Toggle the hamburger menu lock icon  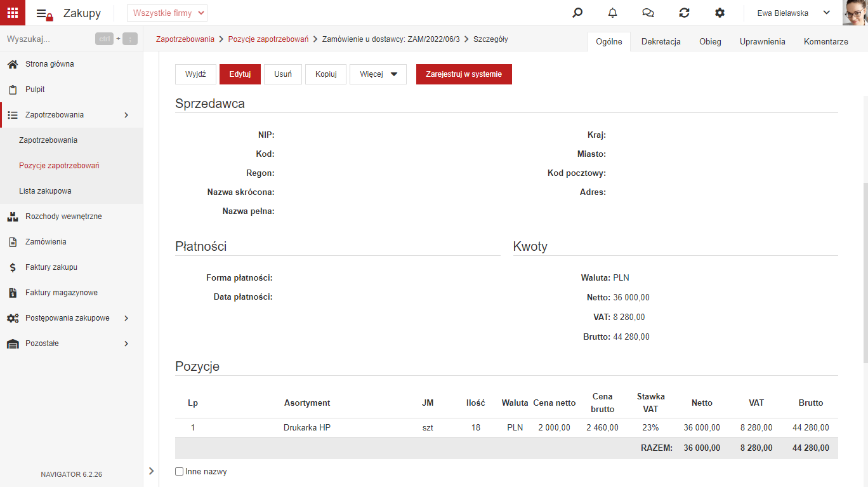[44, 13]
